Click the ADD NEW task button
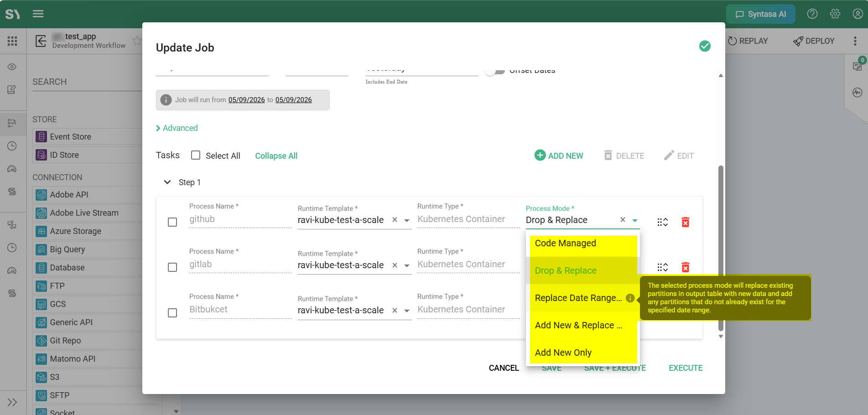 click(x=559, y=156)
